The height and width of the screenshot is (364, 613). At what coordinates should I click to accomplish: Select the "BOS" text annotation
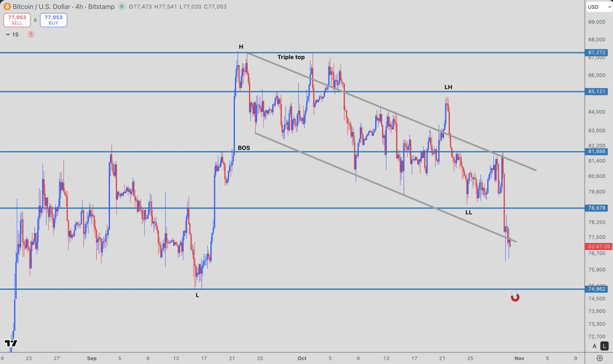pyautogui.click(x=244, y=148)
